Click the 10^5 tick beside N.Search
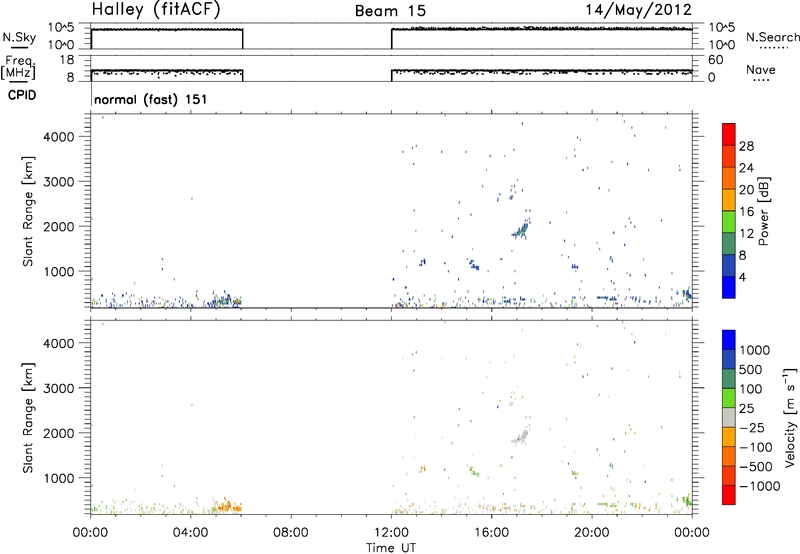The width and height of the screenshot is (800, 554). pyautogui.click(x=721, y=28)
